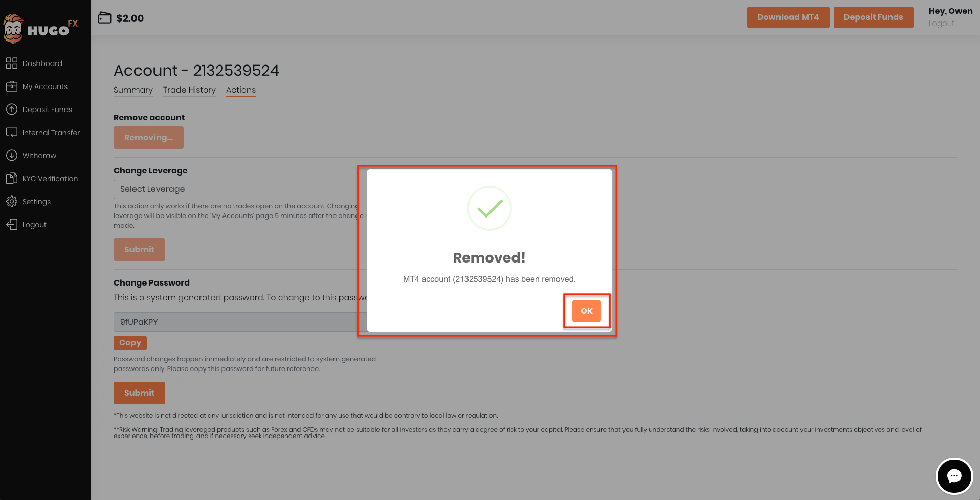Click the Internal Transfer icon
Viewport: 980px width, 500px height.
pyautogui.click(x=12, y=133)
